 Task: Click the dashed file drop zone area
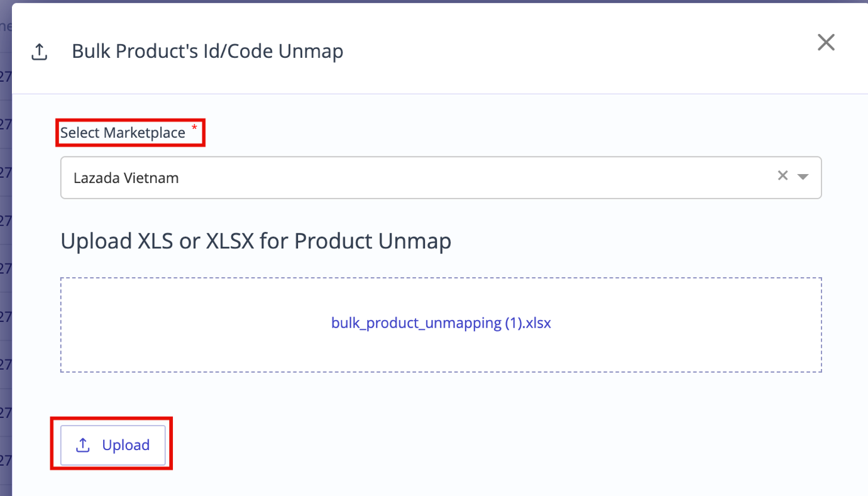[441, 325]
